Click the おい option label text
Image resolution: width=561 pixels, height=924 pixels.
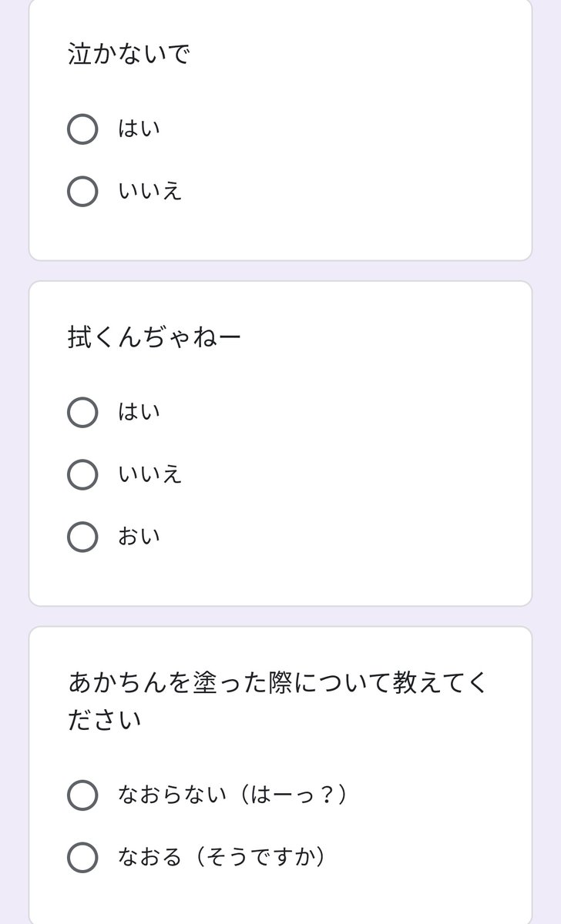click(x=139, y=537)
